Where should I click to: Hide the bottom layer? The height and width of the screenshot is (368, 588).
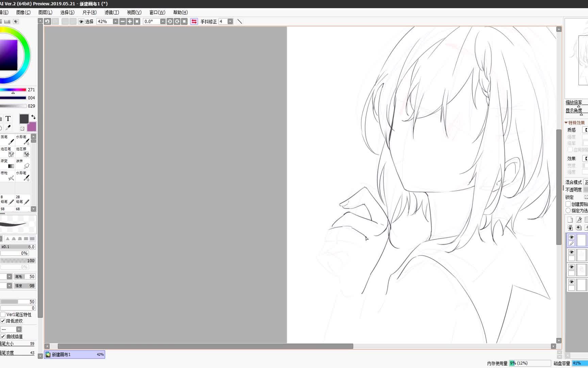click(x=571, y=282)
